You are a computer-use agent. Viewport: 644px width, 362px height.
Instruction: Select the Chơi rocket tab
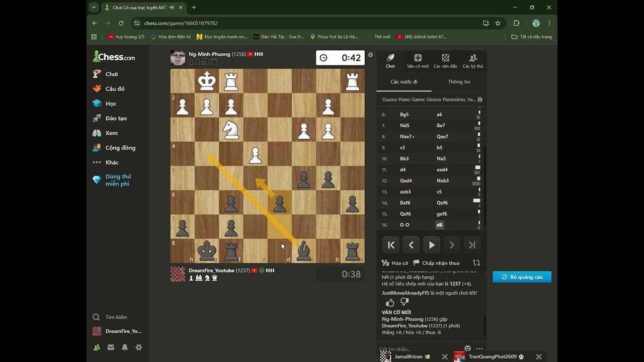pyautogui.click(x=390, y=61)
